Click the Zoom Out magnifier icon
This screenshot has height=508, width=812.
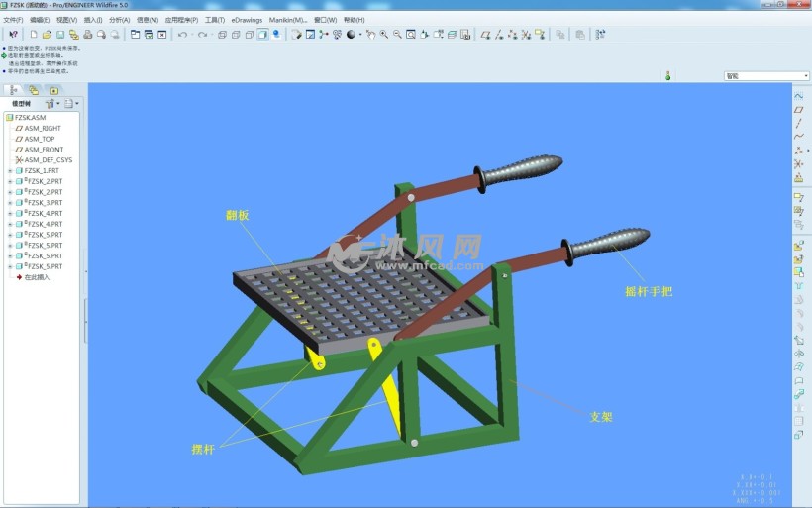click(397, 34)
